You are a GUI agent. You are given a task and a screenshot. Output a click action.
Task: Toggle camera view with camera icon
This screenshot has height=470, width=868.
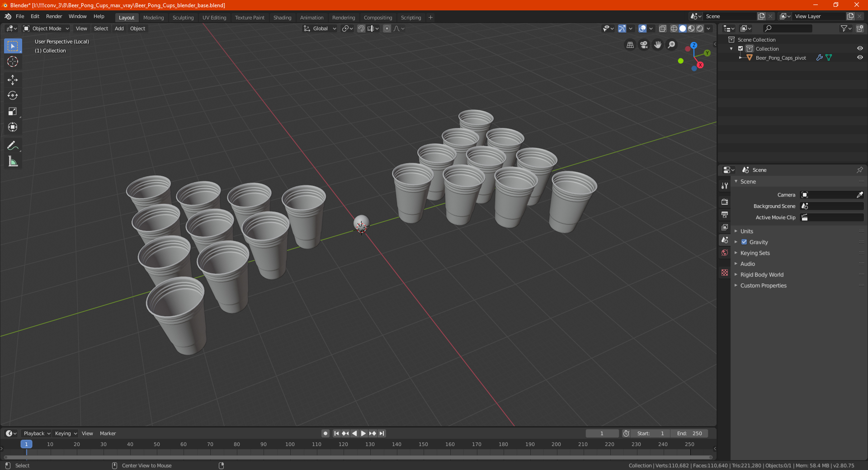644,45
